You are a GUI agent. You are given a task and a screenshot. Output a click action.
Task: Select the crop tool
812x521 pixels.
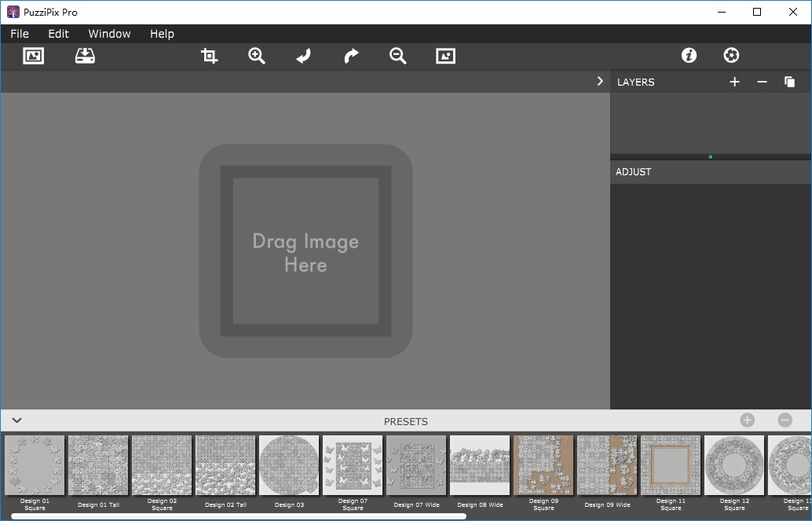coord(209,56)
